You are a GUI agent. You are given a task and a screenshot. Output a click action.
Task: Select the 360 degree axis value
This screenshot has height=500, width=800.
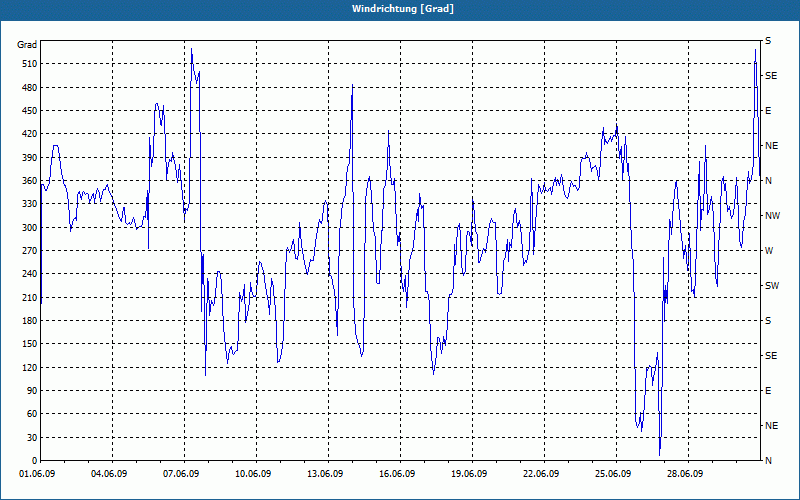[x=30, y=181]
